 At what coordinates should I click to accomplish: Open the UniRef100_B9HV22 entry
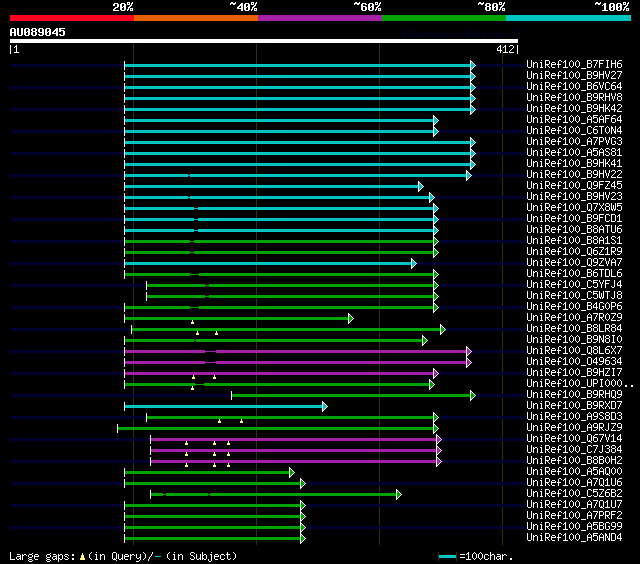pyautogui.click(x=574, y=175)
